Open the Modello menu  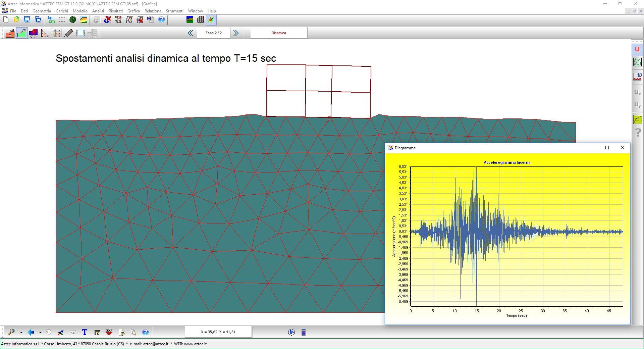pyautogui.click(x=80, y=11)
